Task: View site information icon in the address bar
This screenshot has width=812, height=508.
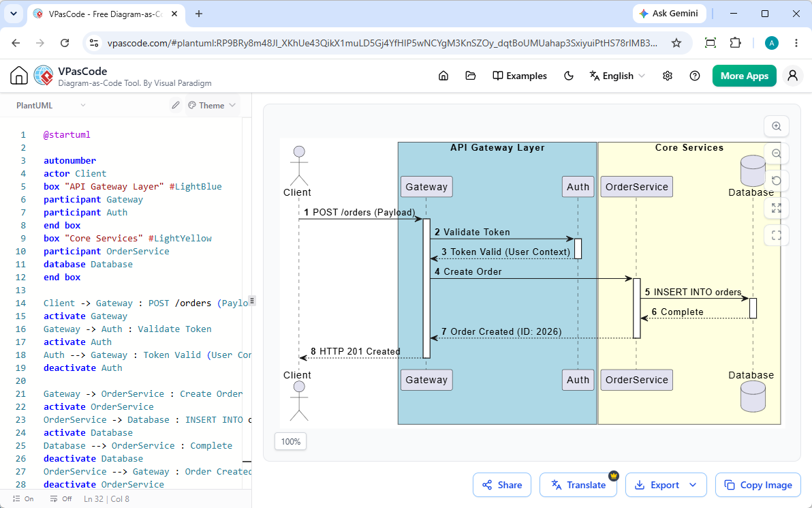Action: pos(94,43)
